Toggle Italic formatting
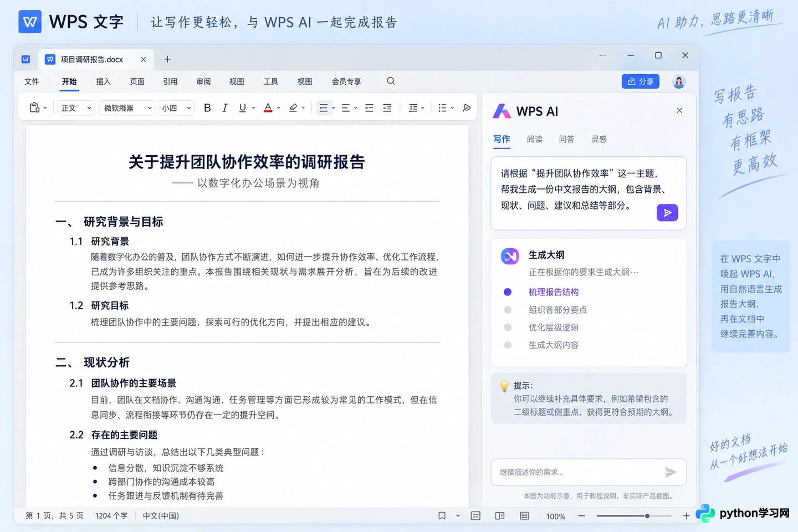The height and width of the screenshot is (532, 798). [224, 108]
